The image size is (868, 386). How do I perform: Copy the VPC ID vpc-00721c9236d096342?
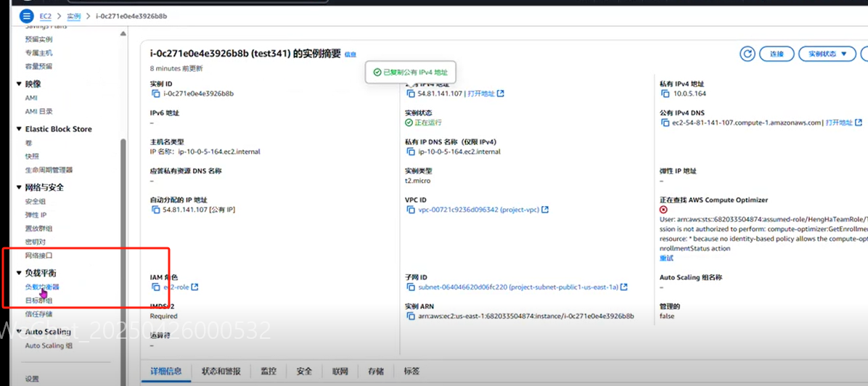pyautogui.click(x=410, y=210)
